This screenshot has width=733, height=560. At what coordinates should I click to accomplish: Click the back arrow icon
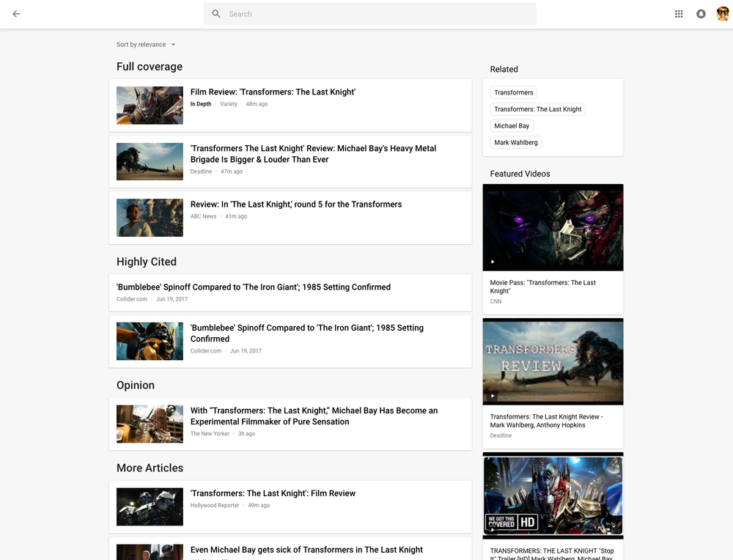tap(16, 13)
